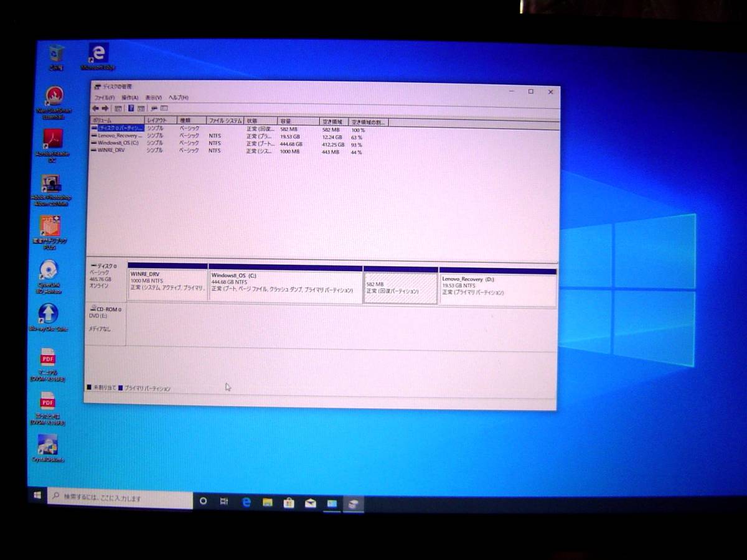
Task: Click the 412.25 GB free space cell
Action: click(333, 144)
